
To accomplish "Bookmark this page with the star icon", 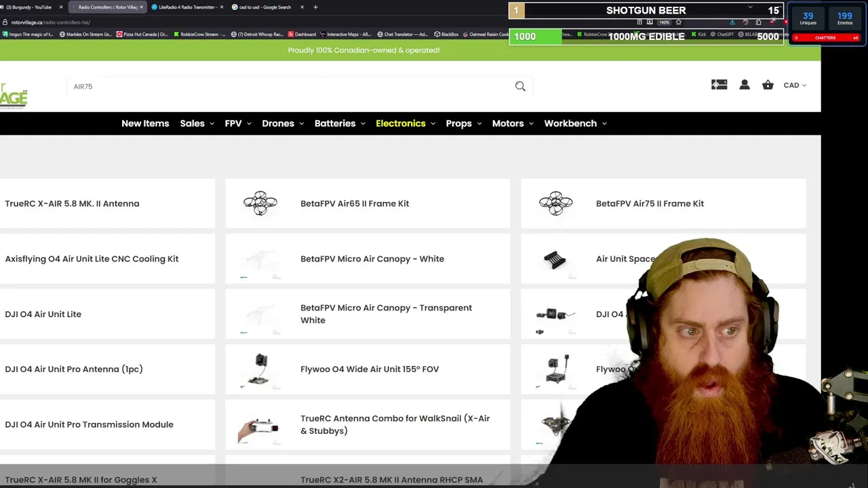I will [679, 22].
